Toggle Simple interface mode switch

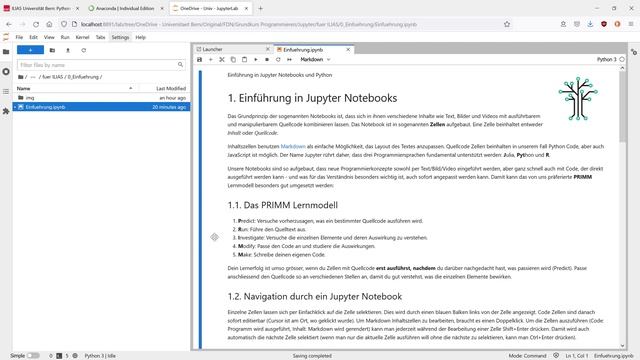click(x=33, y=356)
